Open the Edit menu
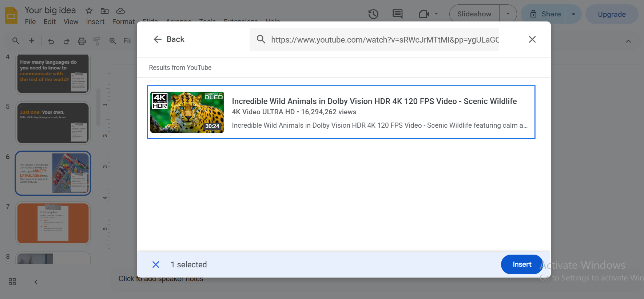The height and width of the screenshot is (299, 644). pos(49,21)
